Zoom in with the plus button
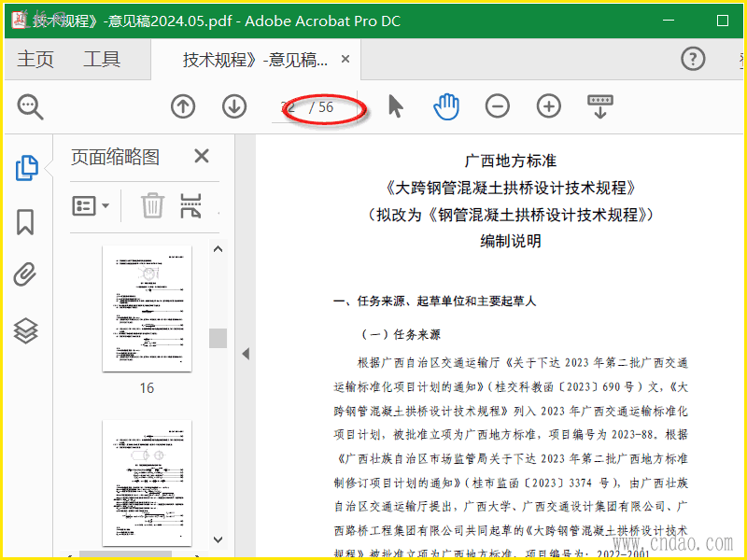 point(549,106)
